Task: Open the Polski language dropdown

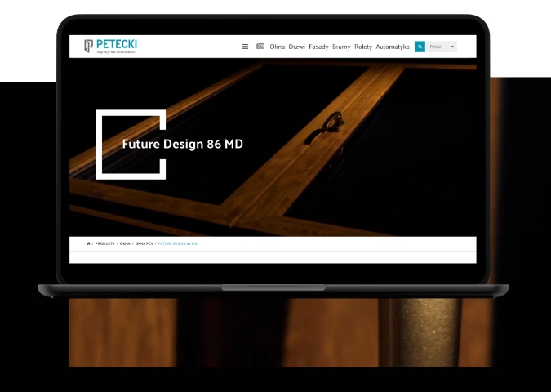Action: point(438,47)
